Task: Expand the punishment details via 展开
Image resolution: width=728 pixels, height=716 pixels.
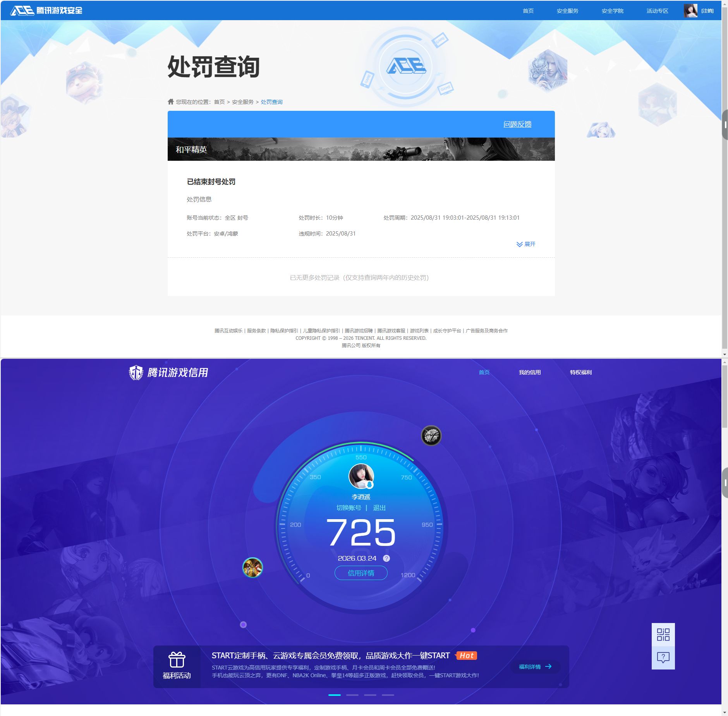Action: click(x=525, y=244)
